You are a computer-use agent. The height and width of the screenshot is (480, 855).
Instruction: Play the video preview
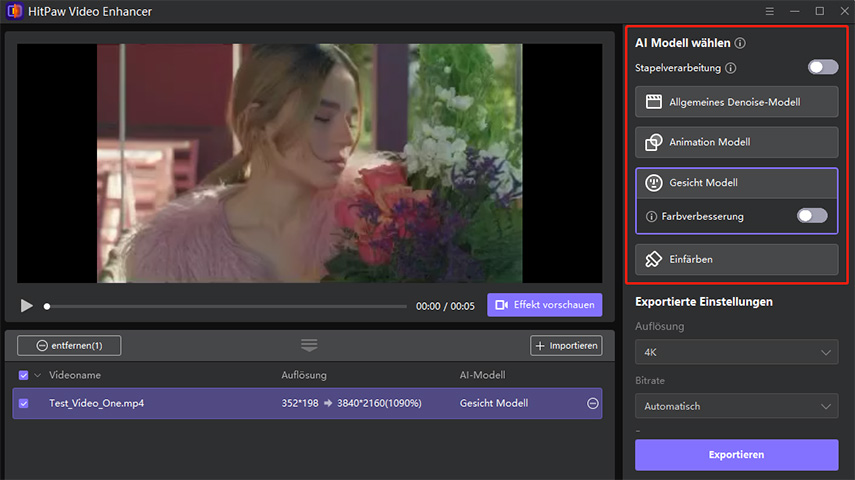[x=26, y=305]
